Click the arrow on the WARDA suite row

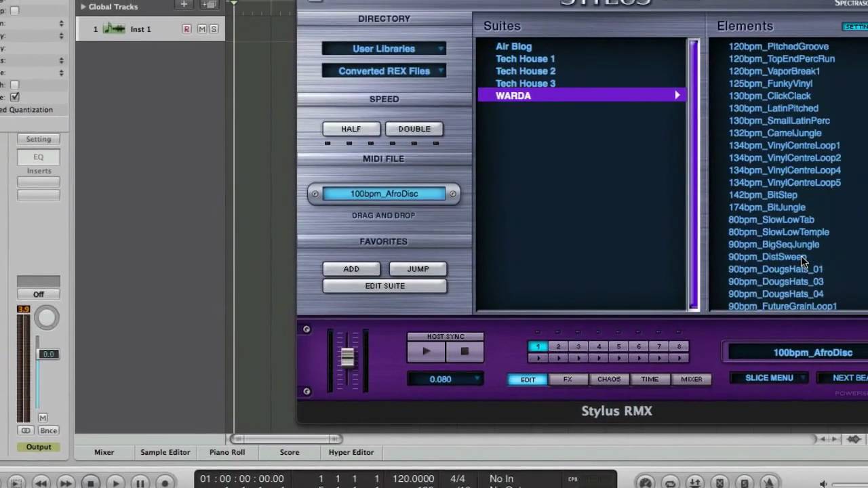tap(677, 96)
